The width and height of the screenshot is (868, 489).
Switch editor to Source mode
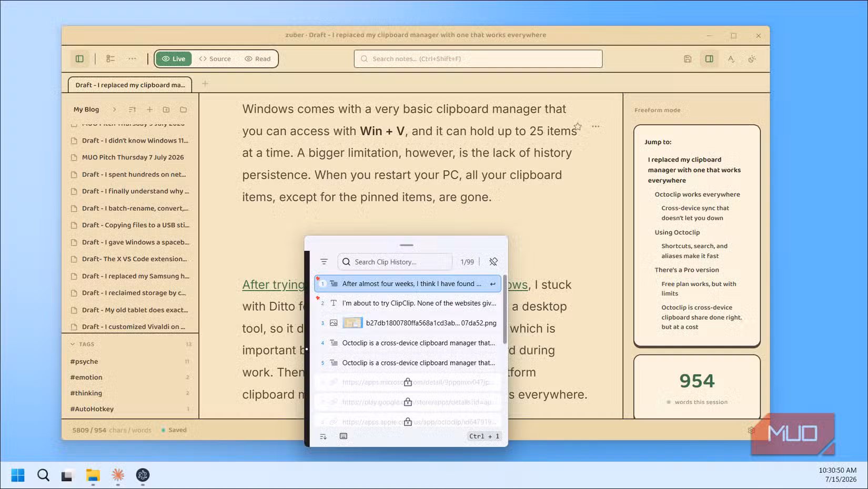215,59
